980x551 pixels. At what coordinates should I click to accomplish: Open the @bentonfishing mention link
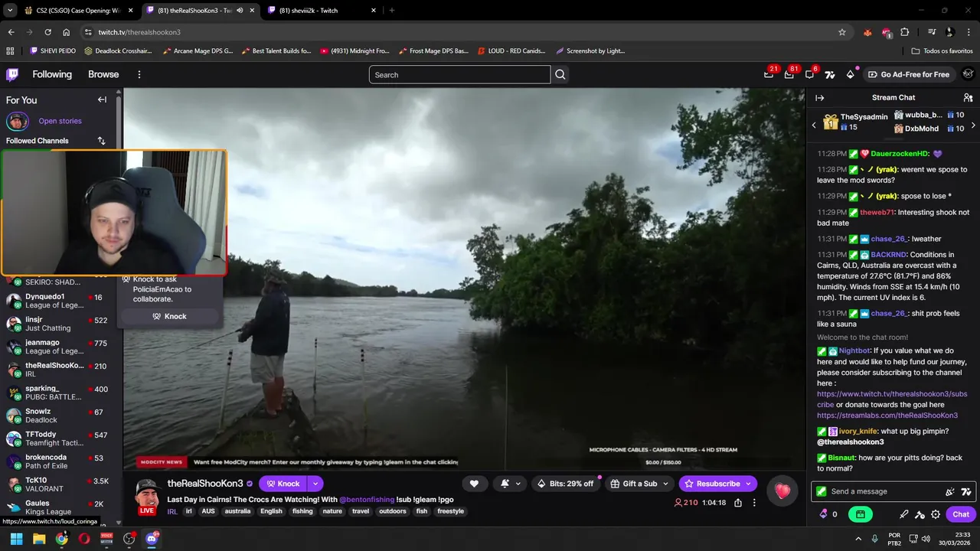click(x=366, y=499)
